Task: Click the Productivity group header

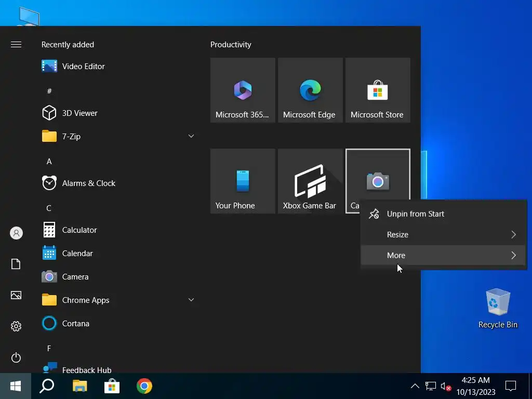Action: [231, 45]
